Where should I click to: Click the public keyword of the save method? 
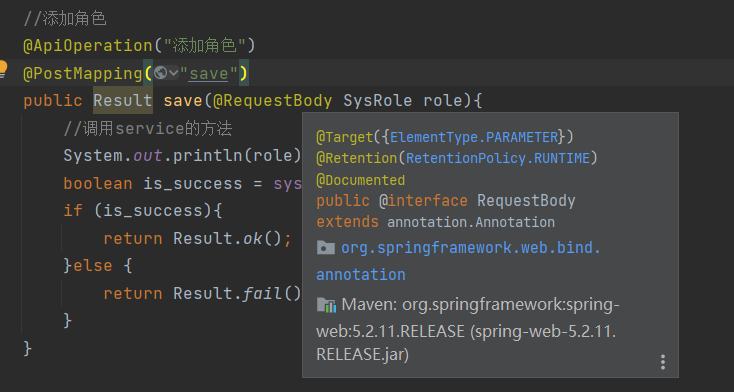(x=53, y=100)
